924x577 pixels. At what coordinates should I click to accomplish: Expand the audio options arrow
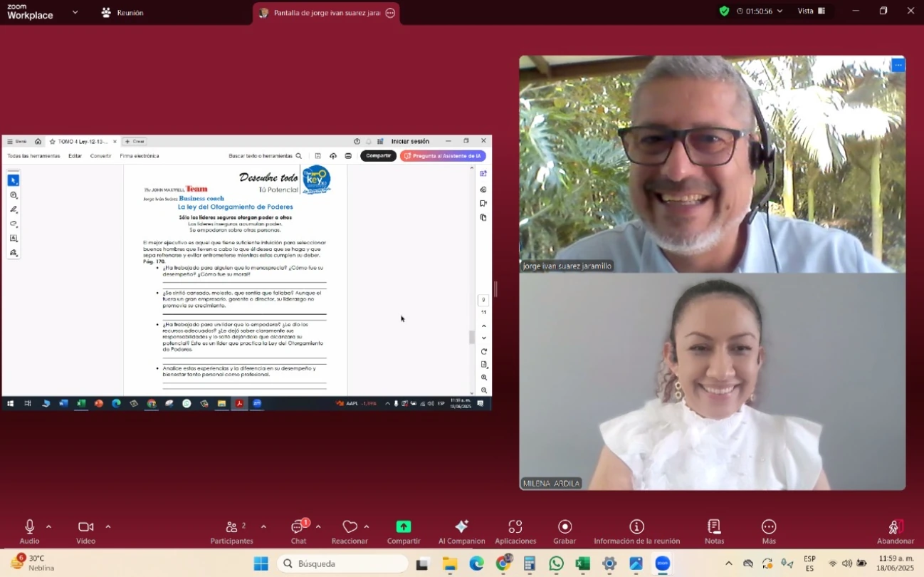48,527
